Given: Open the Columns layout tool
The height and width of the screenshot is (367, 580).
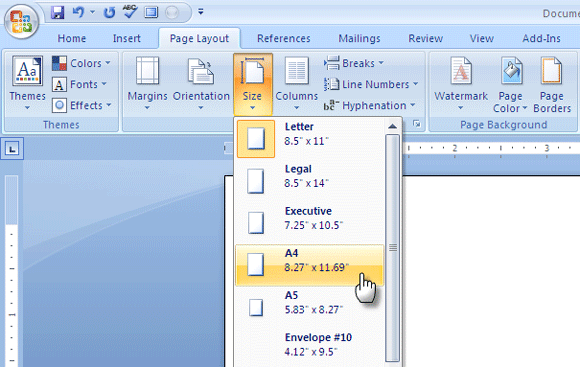Looking at the screenshot, I should (297, 84).
